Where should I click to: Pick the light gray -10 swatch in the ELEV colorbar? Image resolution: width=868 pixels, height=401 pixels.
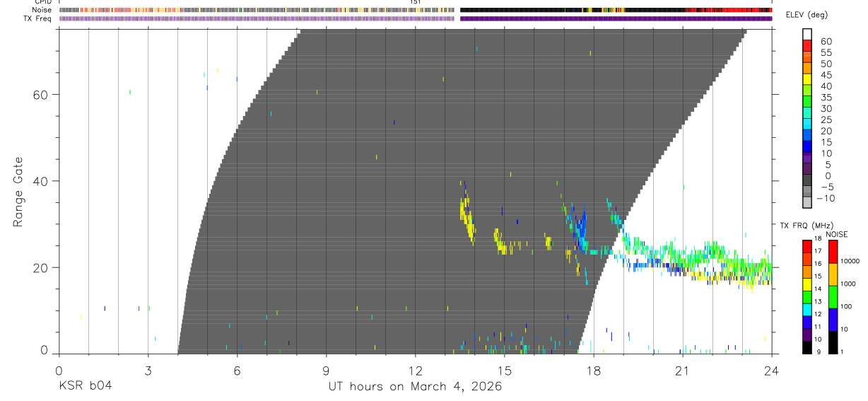[807, 203]
